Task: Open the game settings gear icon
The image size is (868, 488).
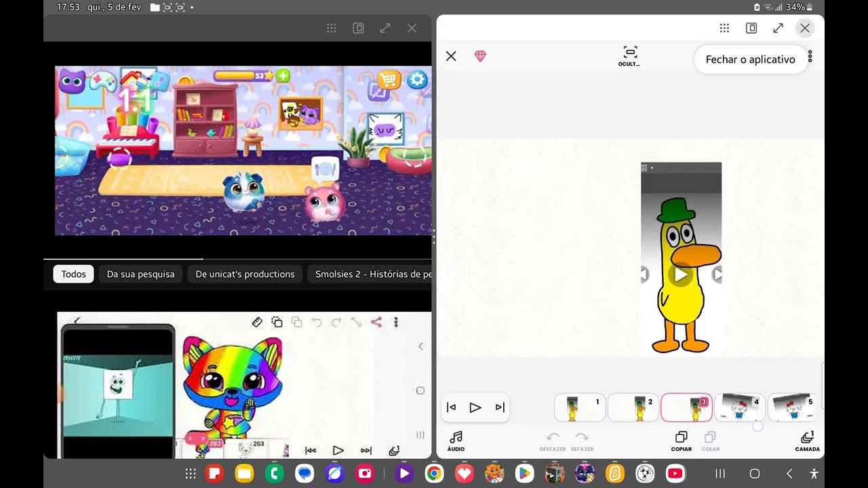Action: tap(417, 79)
